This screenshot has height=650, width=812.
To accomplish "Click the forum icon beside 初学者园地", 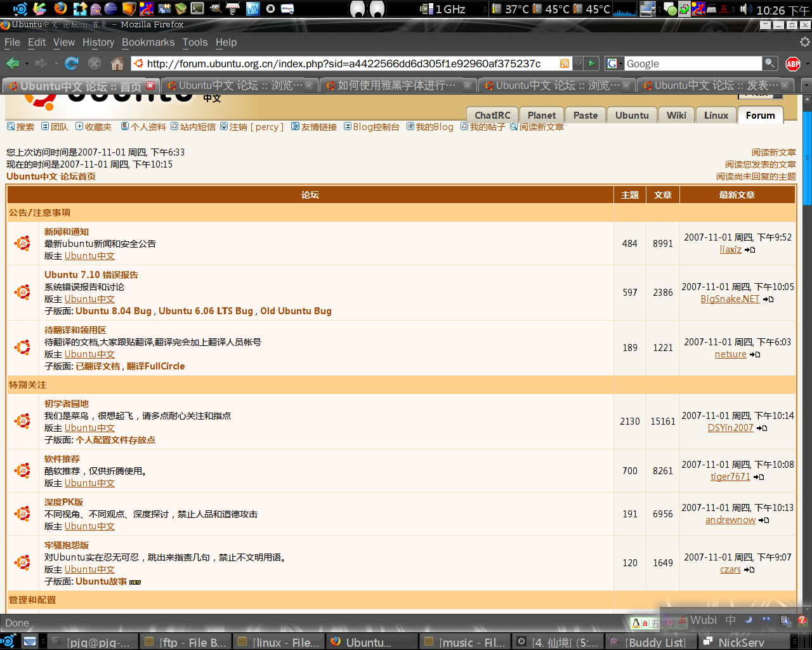I will click(23, 421).
